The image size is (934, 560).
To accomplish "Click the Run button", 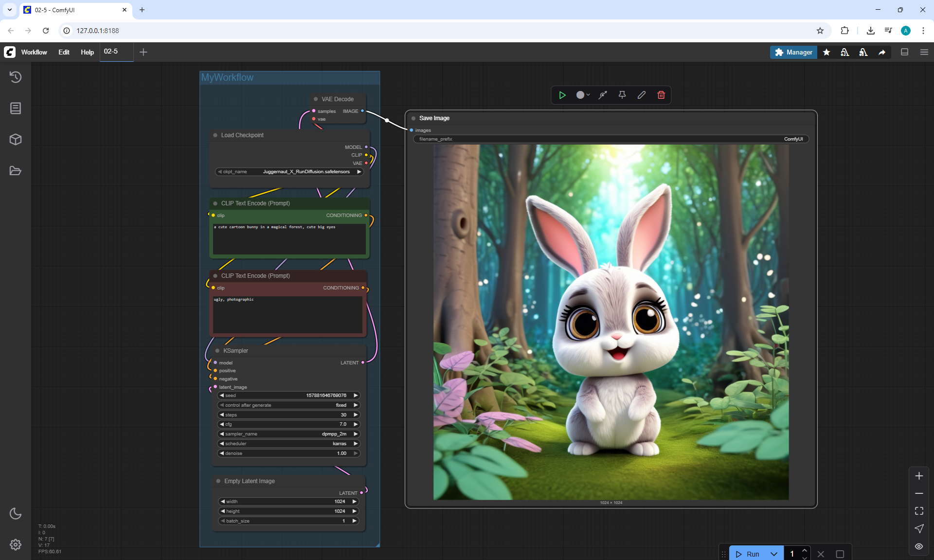I will pos(748,554).
